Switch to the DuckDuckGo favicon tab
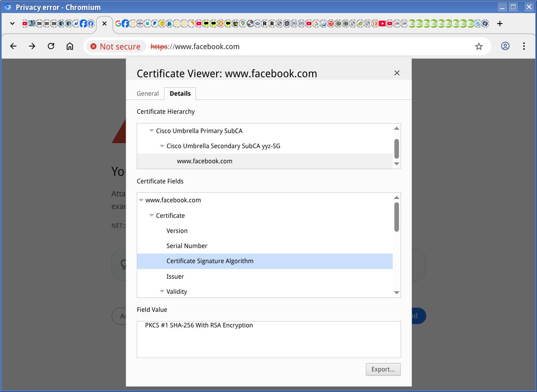Image resolution: width=537 pixels, height=392 pixels. [375, 24]
